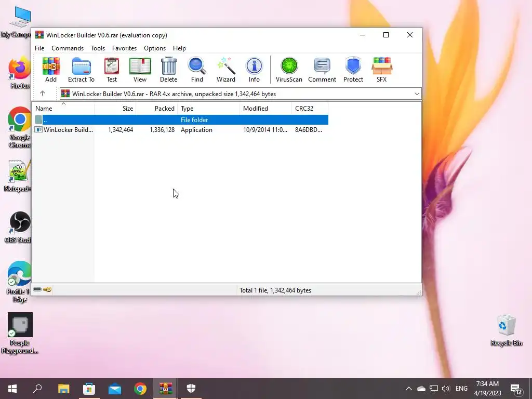Open the volume speaker tray icon

pyautogui.click(x=446, y=389)
